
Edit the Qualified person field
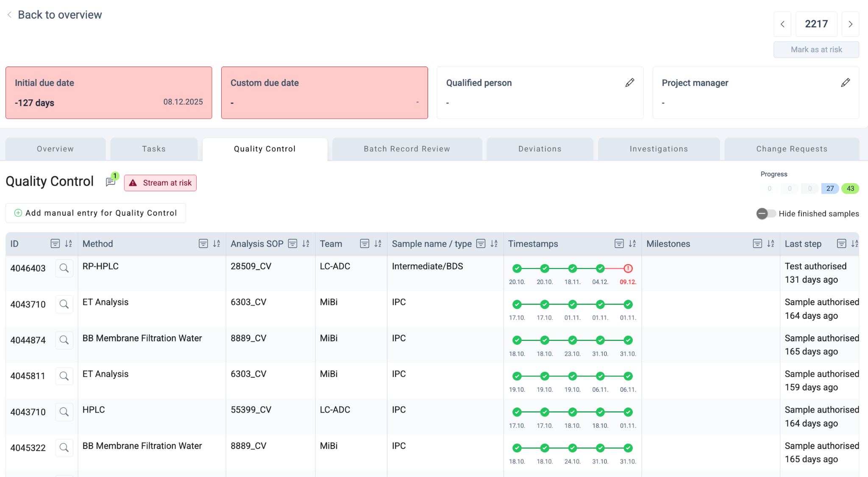tap(630, 83)
